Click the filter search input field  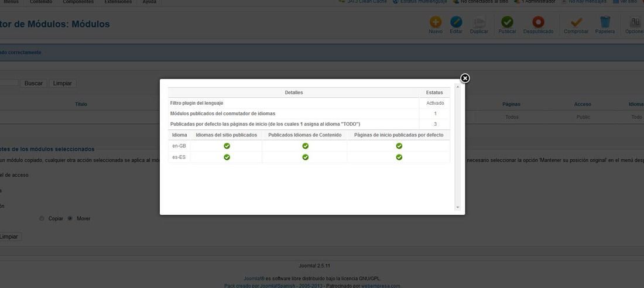9,83
